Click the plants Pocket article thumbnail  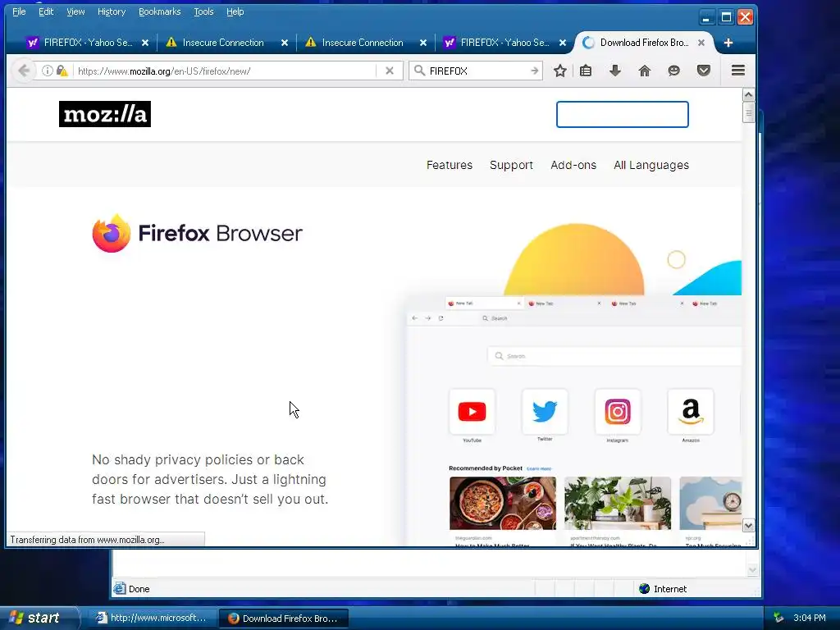coord(618,503)
